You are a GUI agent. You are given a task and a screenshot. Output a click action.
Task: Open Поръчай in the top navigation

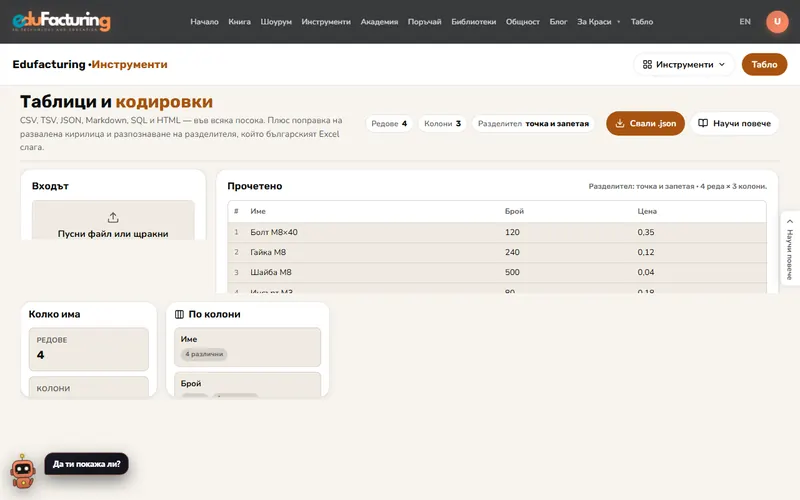tap(424, 21)
